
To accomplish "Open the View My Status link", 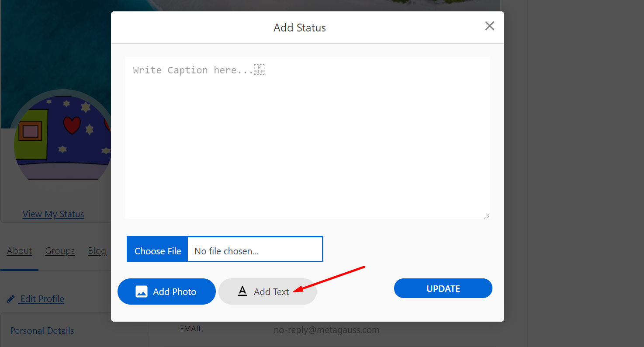I will pos(53,214).
